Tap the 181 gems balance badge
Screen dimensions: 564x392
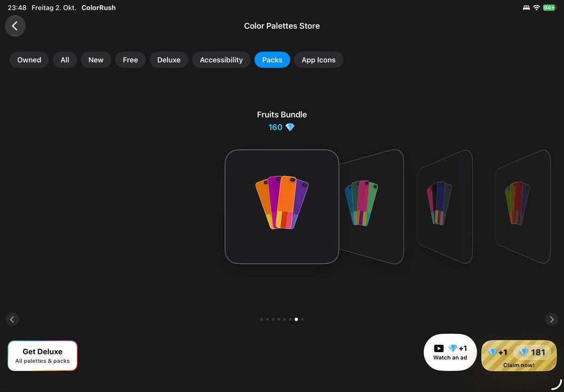coord(532,353)
